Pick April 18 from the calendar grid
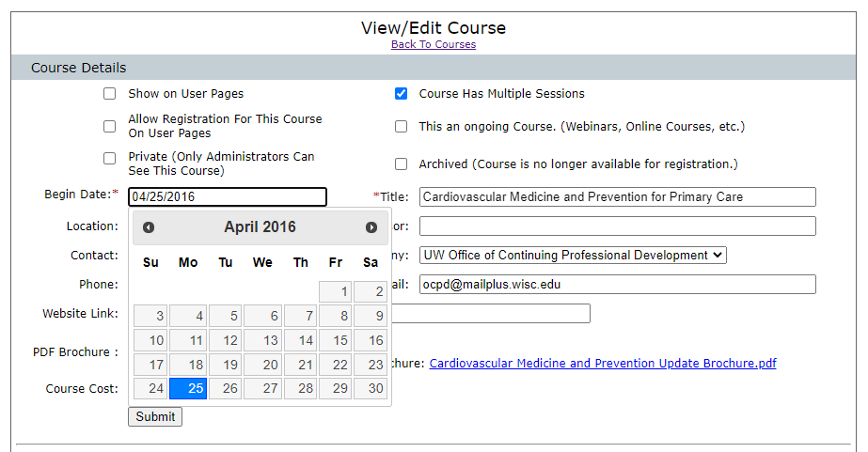Screen dimensions: 868x452 pos(188,365)
